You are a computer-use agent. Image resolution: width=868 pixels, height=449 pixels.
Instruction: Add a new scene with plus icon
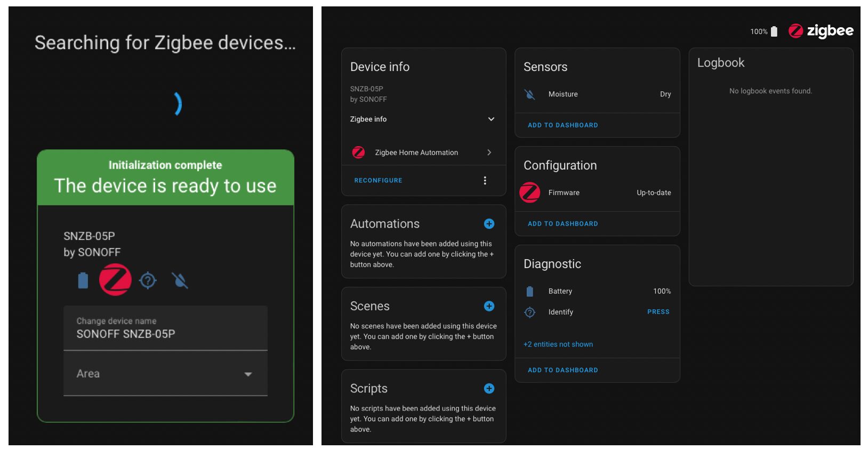pos(489,306)
